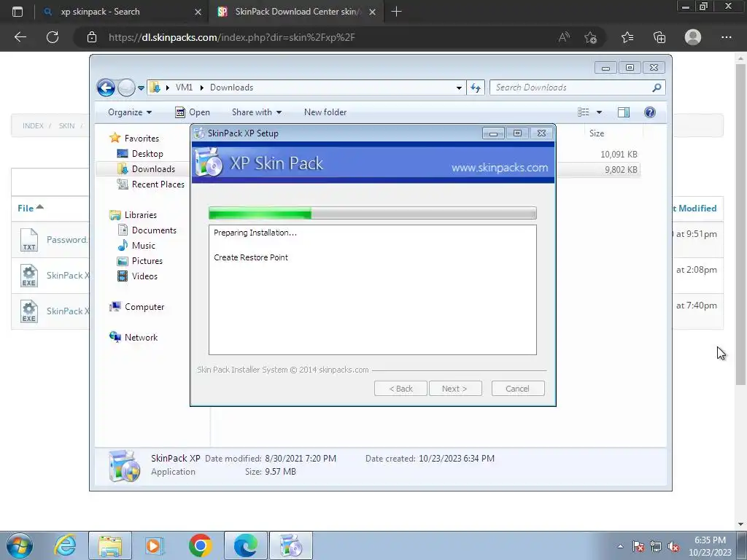The width and height of the screenshot is (747, 560).
Task: Add this page to favorites star
Action: (590, 37)
